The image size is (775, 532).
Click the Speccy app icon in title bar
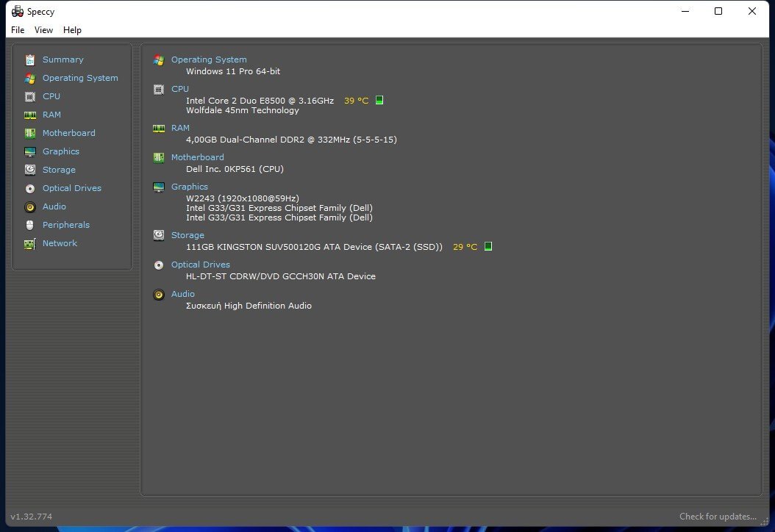pos(18,11)
